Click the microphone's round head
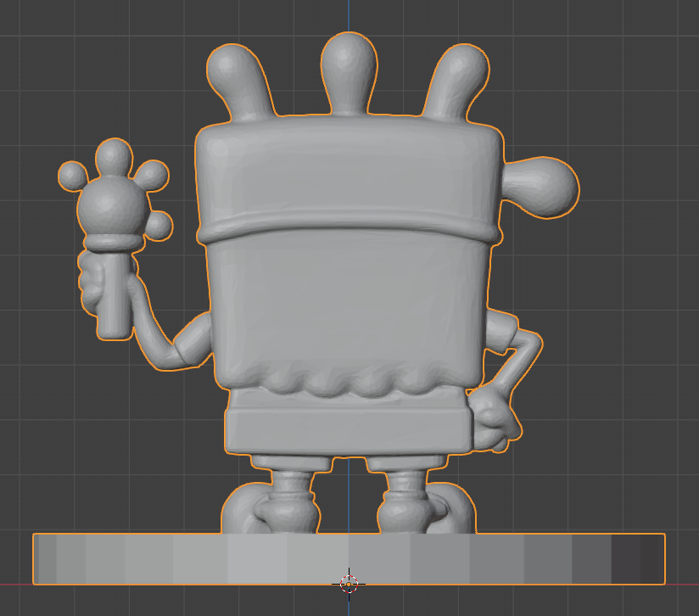This screenshot has height=616, width=699. pos(111,207)
